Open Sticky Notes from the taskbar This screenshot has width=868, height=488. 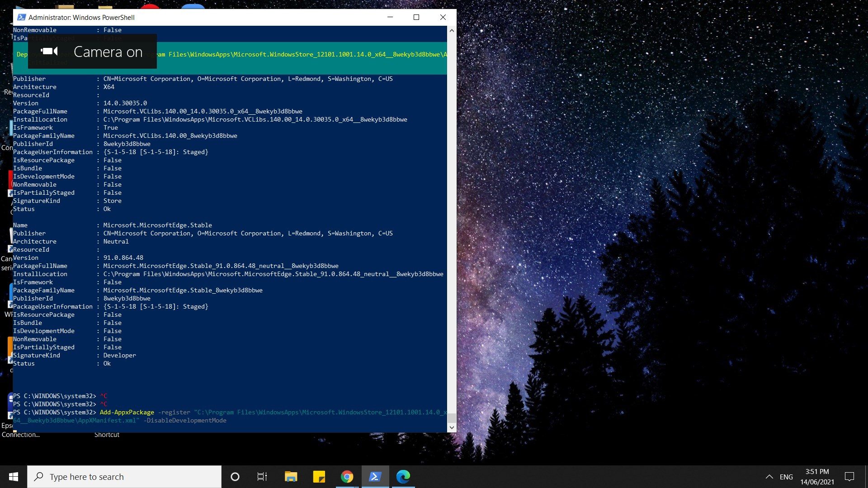coord(319,477)
